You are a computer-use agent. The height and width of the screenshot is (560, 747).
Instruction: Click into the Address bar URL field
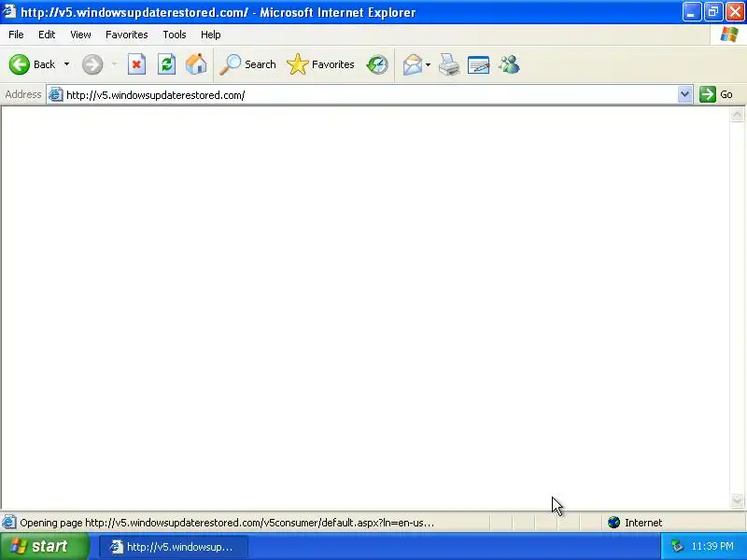369,95
